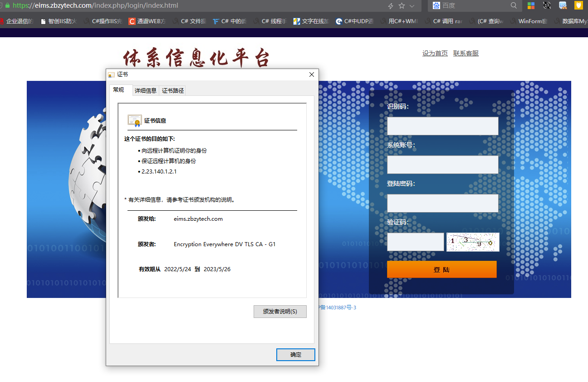
Task: Expand the address bar dropdown chevron
Action: click(412, 6)
